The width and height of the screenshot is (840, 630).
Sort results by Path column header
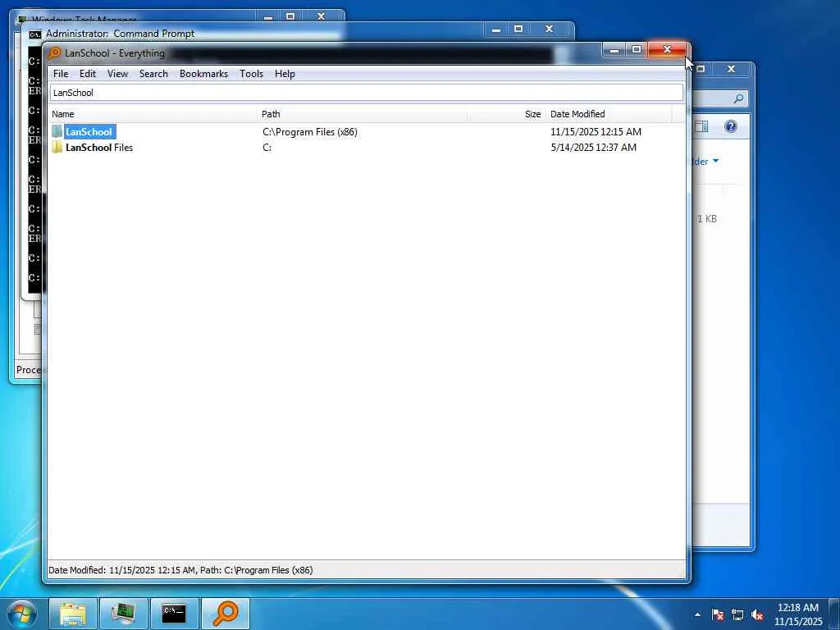[x=363, y=114]
